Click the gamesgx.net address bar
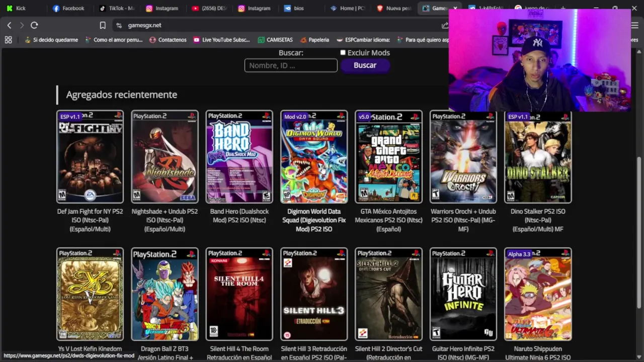Viewport: 644px width, 362px height. [x=277, y=25]
